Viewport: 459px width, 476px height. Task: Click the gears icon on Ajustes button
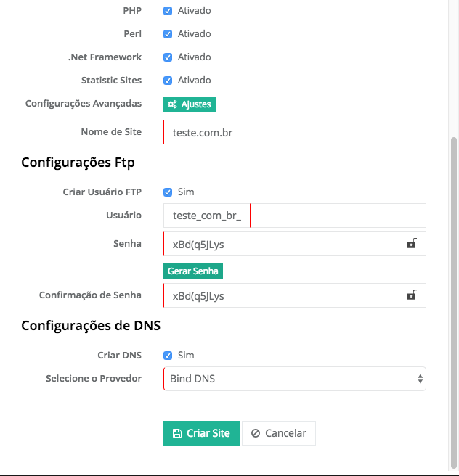coord(172,104)
